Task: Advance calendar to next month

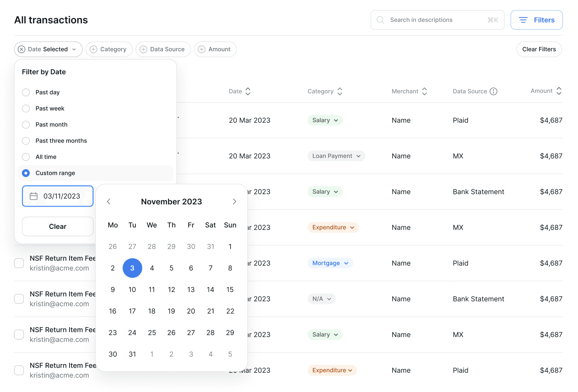Action: [x=234, y=202]
